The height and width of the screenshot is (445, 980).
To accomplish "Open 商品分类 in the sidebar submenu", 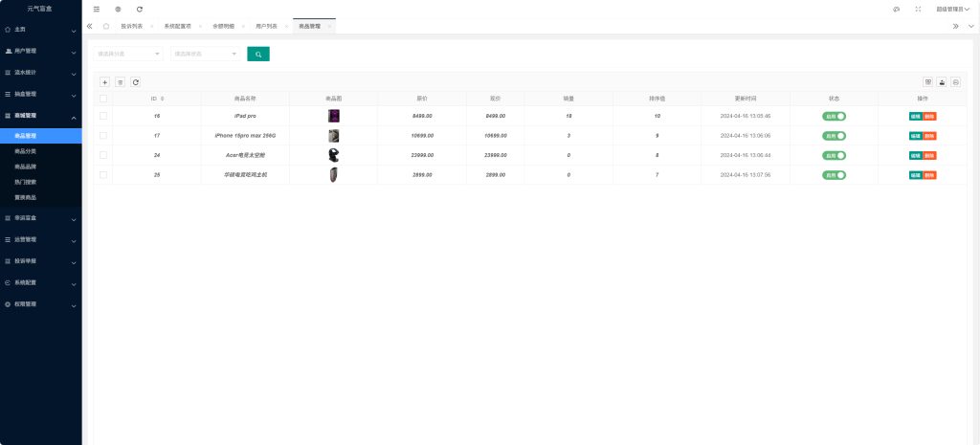I will point(27,151).
